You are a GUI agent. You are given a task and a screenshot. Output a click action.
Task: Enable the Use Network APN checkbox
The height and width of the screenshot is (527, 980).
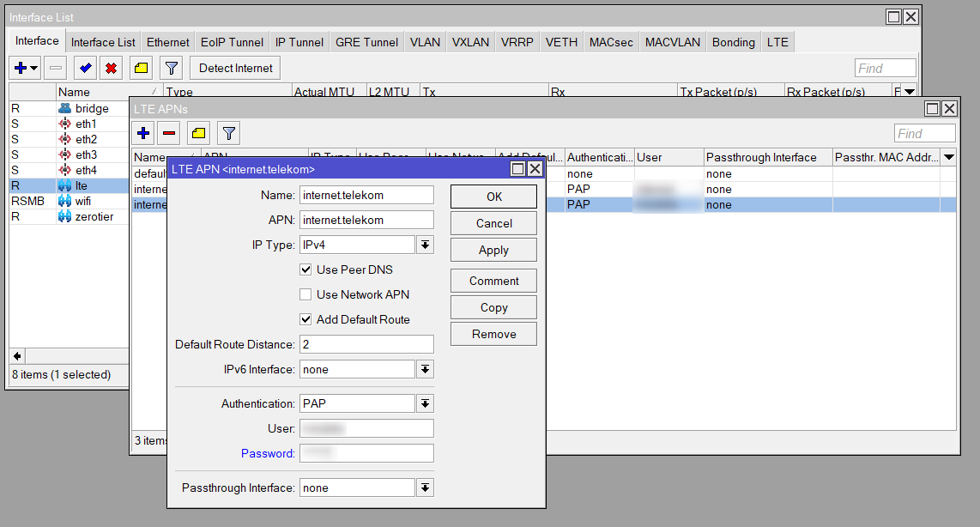point(305,294)
